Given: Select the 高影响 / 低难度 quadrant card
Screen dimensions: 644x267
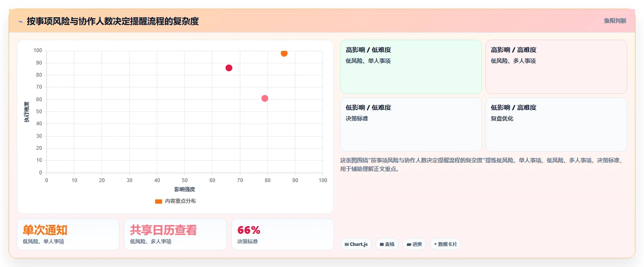Looking at the screenshot, I should pyautogui.click(x=411, y=67).
